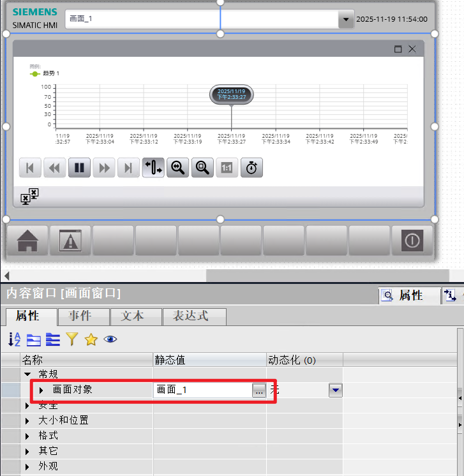Click the 1:1 original view icon
Screen dimensions: 464x476
tap(227, 168)
